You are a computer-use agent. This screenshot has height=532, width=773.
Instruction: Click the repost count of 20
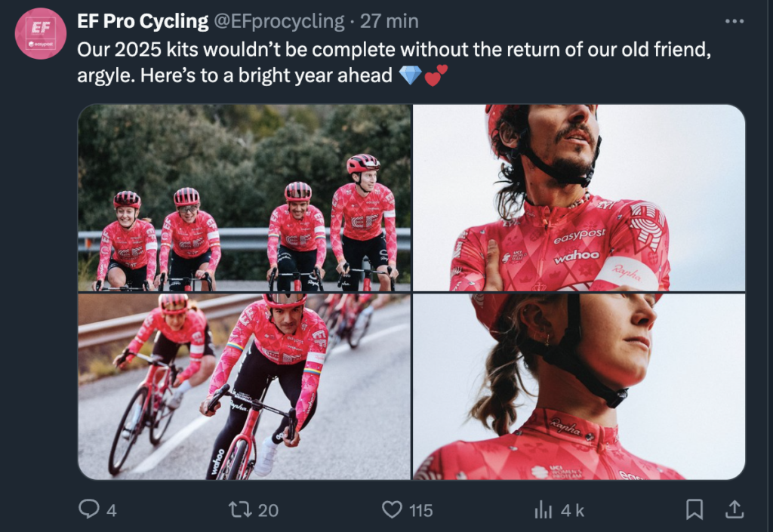coord(268,511)
